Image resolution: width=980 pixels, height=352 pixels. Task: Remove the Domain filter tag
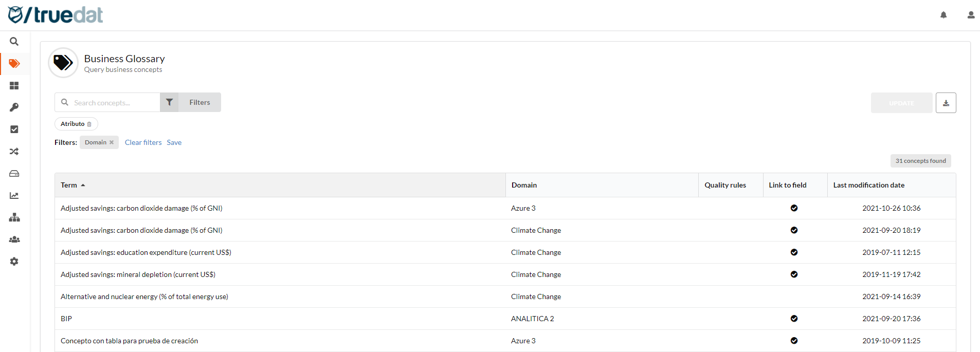pyautogui.click(x=112, y=142)
